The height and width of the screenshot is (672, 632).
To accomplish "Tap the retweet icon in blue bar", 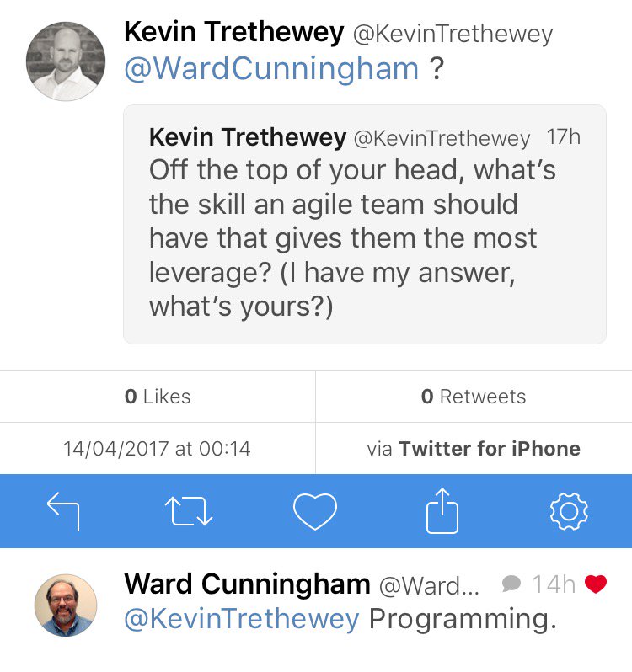I will click(189, 511).
